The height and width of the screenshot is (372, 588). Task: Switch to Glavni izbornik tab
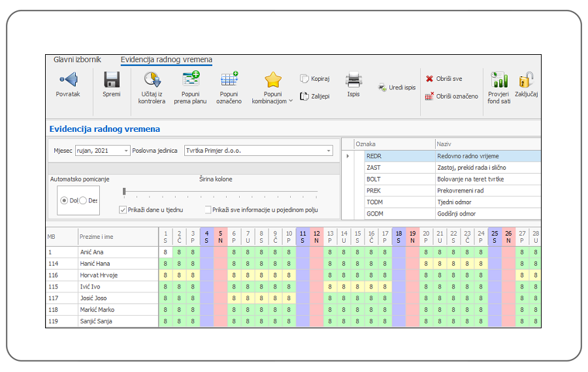77,59
